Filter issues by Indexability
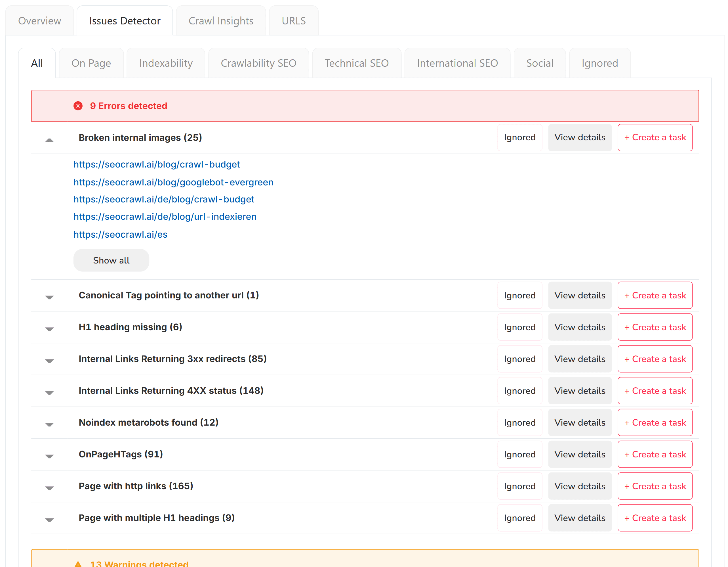Image resolution: width=728 pixels, height=567 pixels. (166, 63)
